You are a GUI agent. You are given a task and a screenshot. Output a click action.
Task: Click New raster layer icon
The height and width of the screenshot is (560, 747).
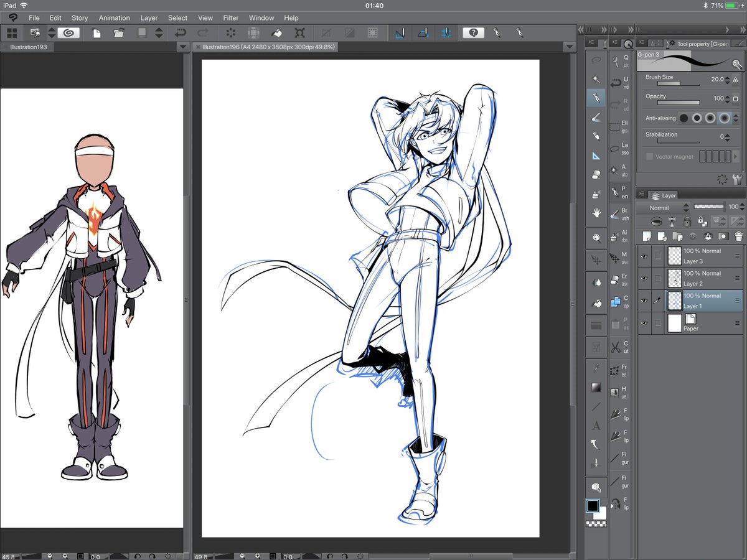[646, 236]
